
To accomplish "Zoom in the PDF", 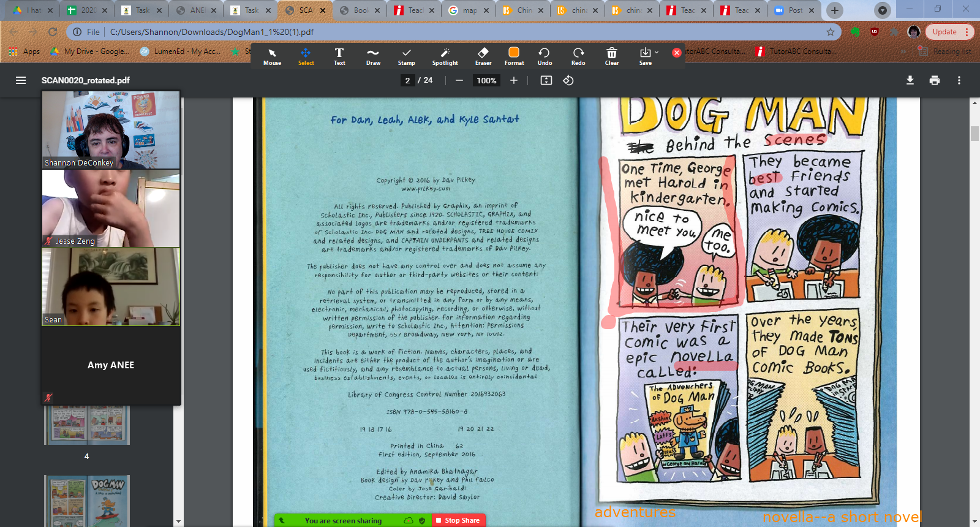I will pos(514,80).
